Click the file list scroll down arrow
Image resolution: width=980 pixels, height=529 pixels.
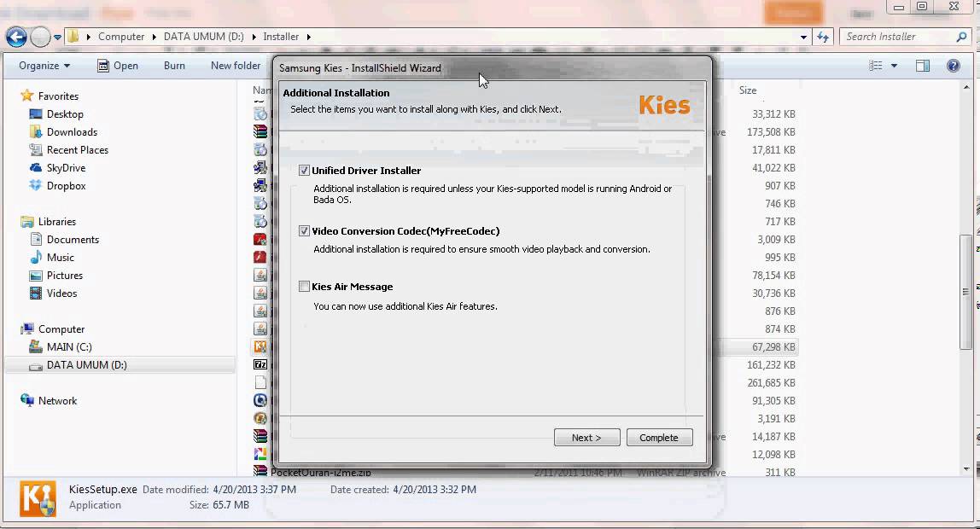click(x=966, y=469)
